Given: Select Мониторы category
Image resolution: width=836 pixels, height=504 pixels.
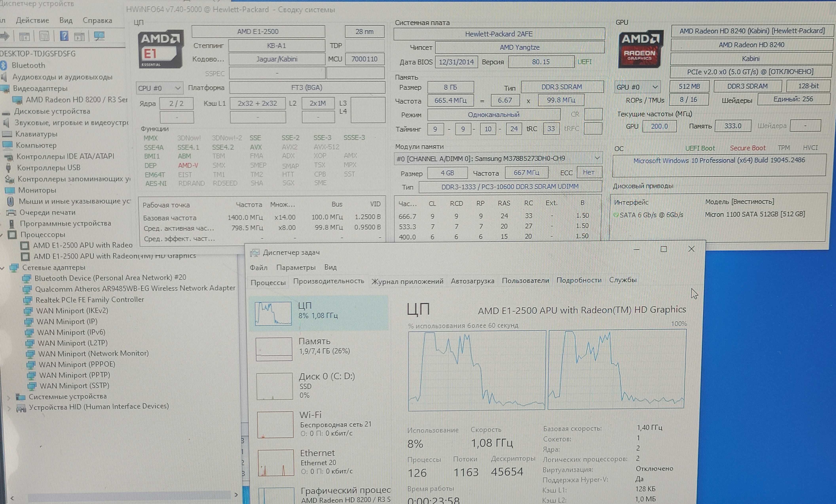Looking at the screenshot, I should tap(37, 190).
